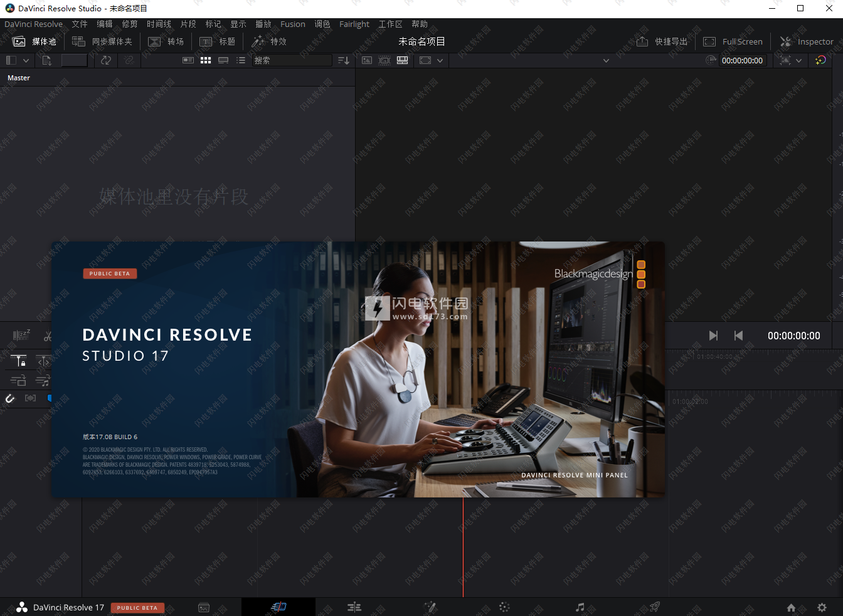Toggle timeline Snapping magnet
Viewport: 843px width, 616px height.
pos(10,398)
